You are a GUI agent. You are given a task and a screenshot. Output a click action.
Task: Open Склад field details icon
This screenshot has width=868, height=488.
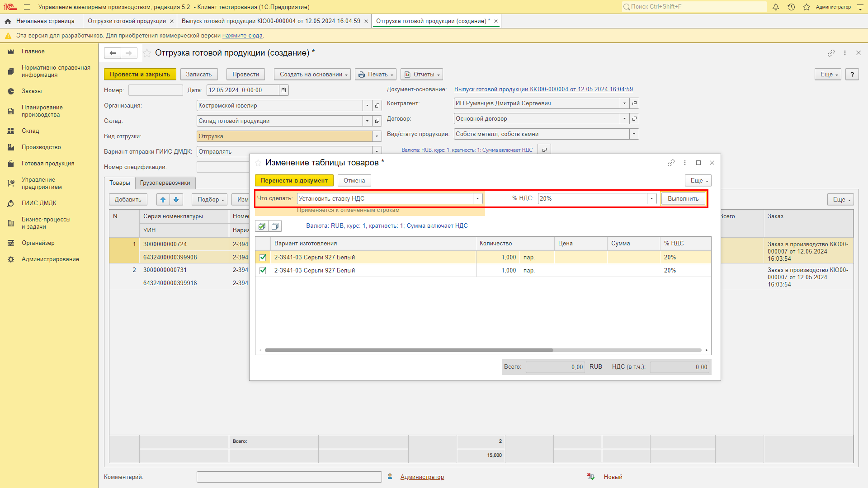pos(377,121)
